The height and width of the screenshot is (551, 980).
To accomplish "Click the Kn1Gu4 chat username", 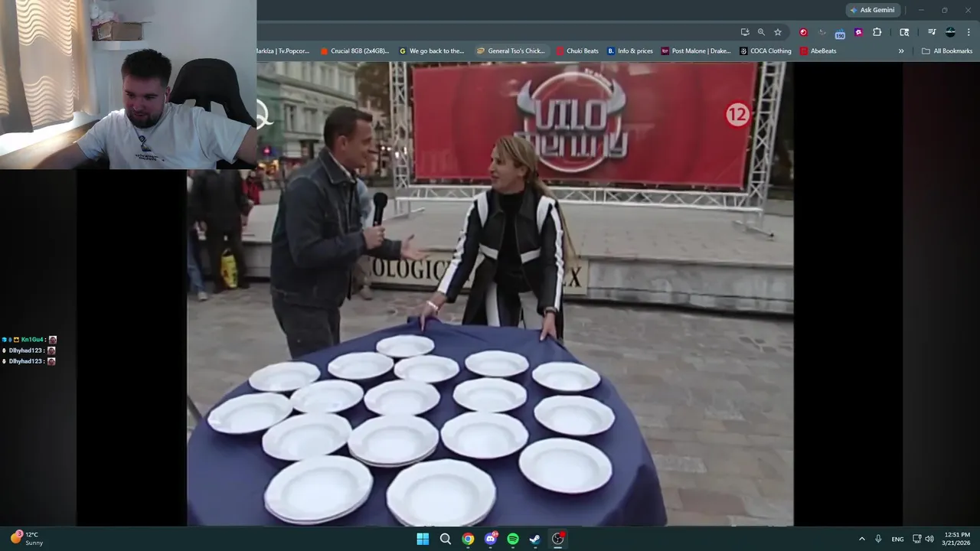I will tap(32, 340).
